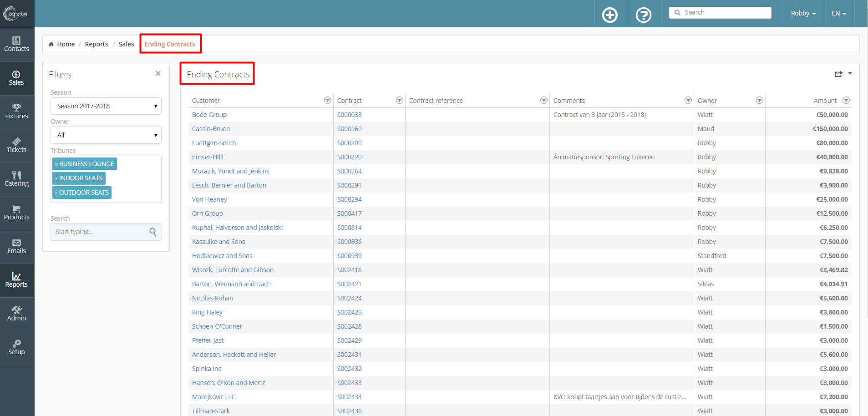Open the Contacts sidebar section
Image resolution: width=868 pixels, height=416 pixels.
click(x=17, y=45)
